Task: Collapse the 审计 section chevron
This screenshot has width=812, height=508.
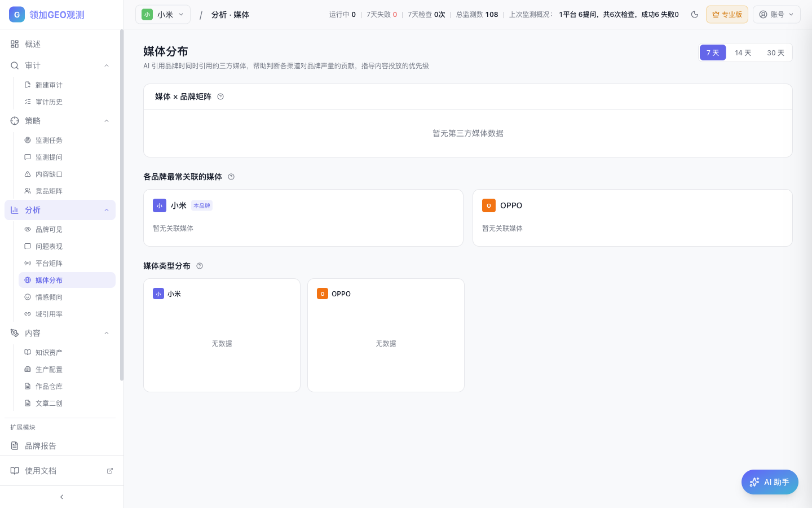Action: (x=107, y=65)
